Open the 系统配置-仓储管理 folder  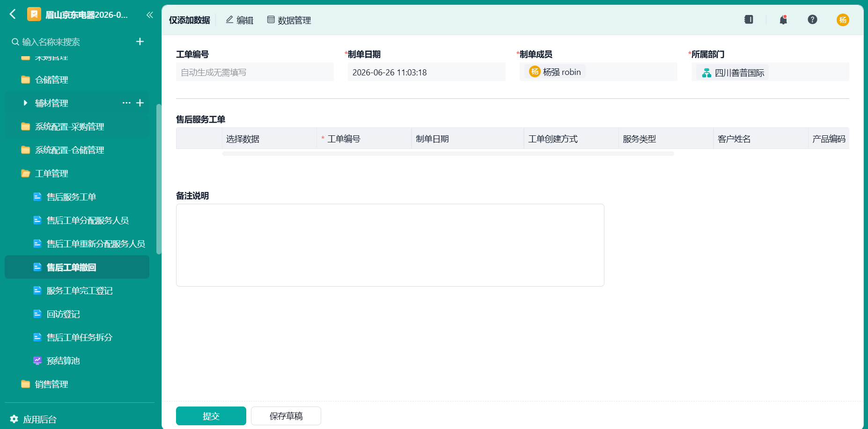[77, 150]
